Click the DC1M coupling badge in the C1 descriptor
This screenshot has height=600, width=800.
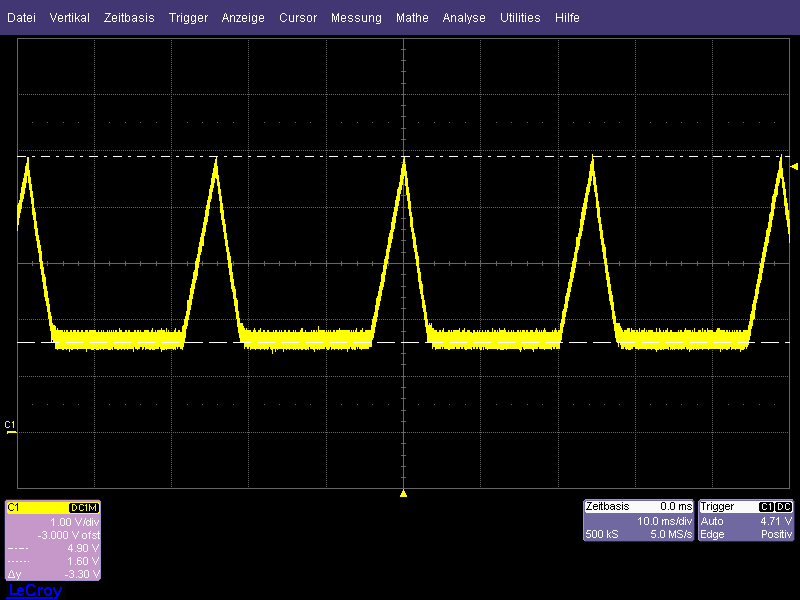click(x=84, y=508)
